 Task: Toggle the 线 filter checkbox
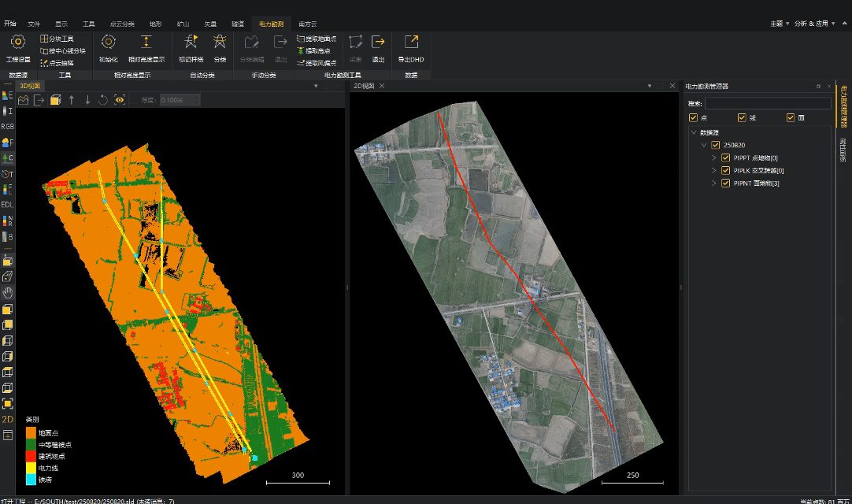[x=742, y=118]
